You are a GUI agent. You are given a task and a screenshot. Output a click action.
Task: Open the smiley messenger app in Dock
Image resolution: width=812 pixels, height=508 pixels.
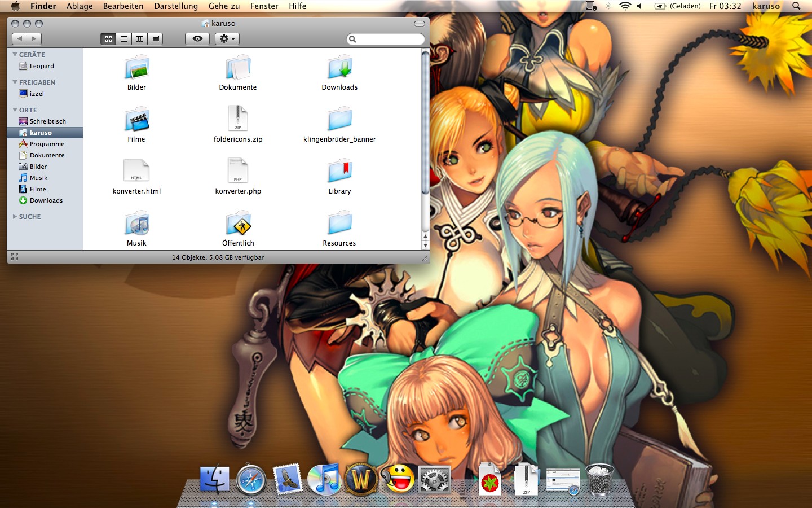pos(398,479)
